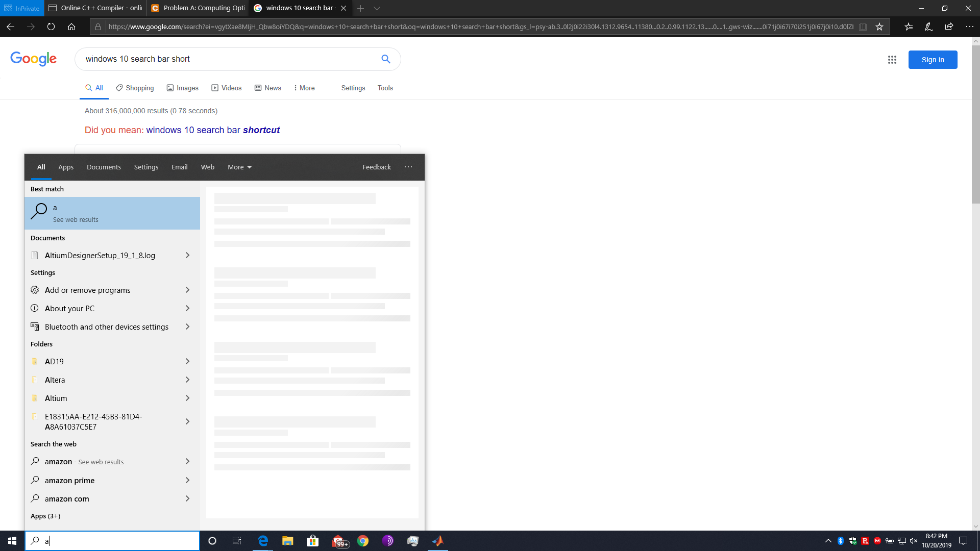This screenshot has height=551, width=980.
Task: Click the muted volume tray icon
Action: [914, 541]
